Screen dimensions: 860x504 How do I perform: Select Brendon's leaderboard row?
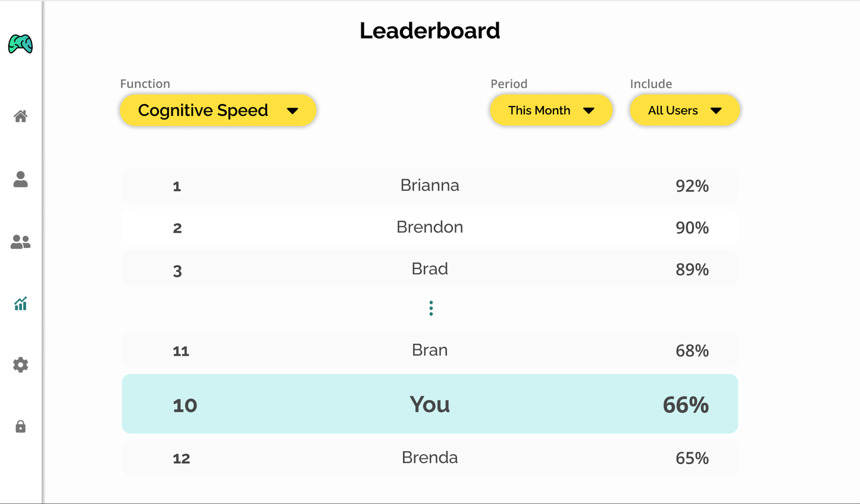430,227
